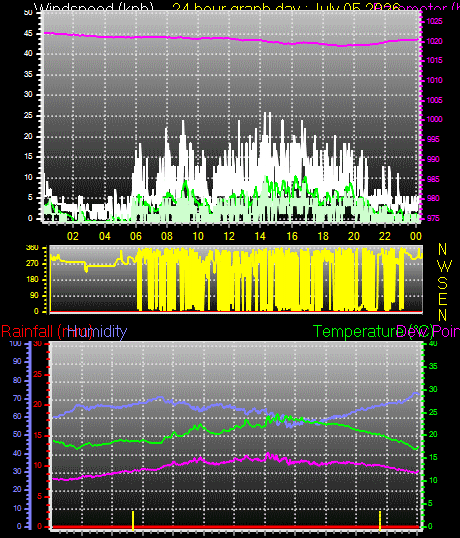Select the 1025 barometer axis label
The height and width of the screenshot is (538, 460).
tap(434, 21)
